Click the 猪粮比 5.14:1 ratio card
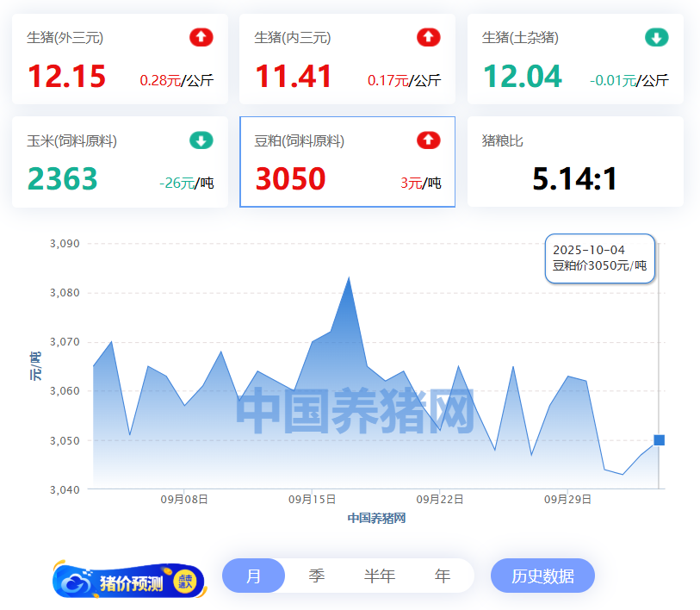Viewport: 700px width, 610px height. pyautogui.click(x=574, y=162)
